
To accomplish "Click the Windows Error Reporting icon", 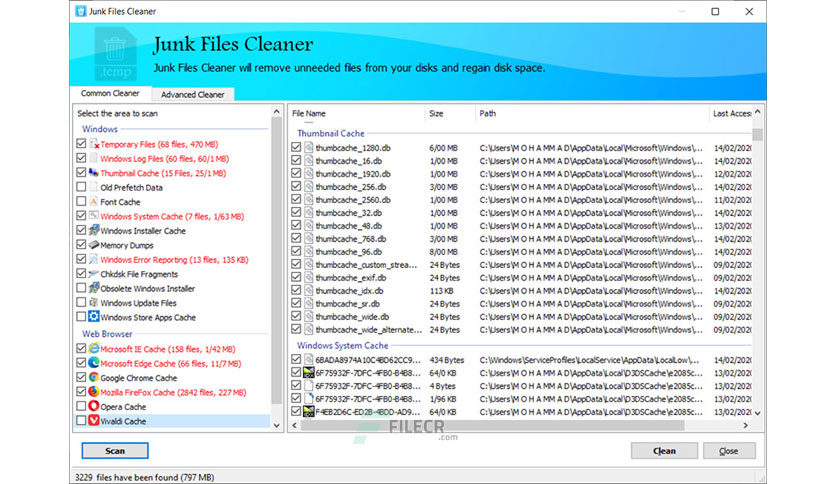I will (x=94, y=259).
